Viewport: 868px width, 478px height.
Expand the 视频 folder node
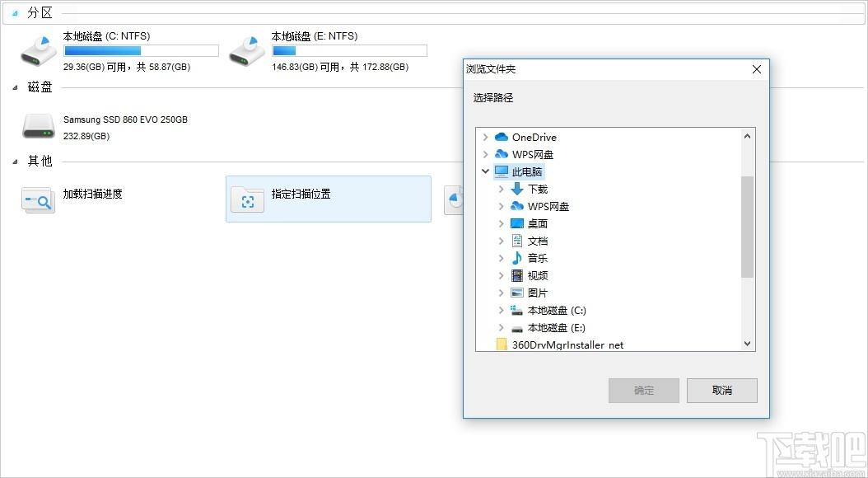pyautogui.click(x=501, y=275)
